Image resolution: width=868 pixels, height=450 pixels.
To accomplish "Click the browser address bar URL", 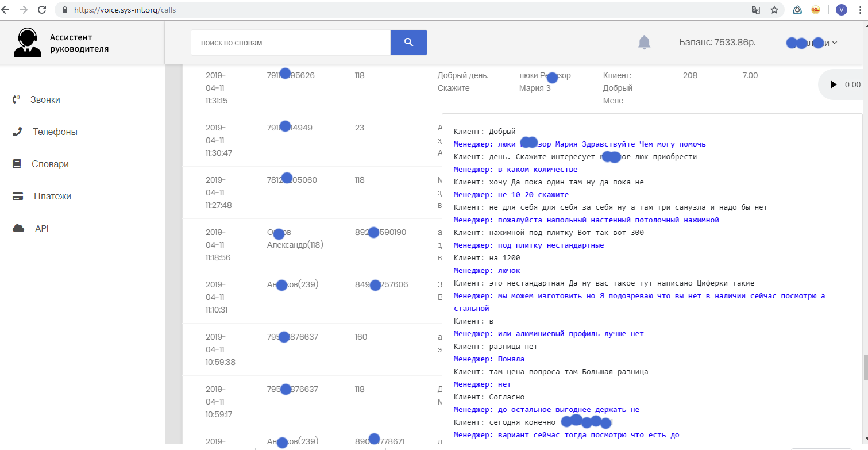I will [125, 10].
